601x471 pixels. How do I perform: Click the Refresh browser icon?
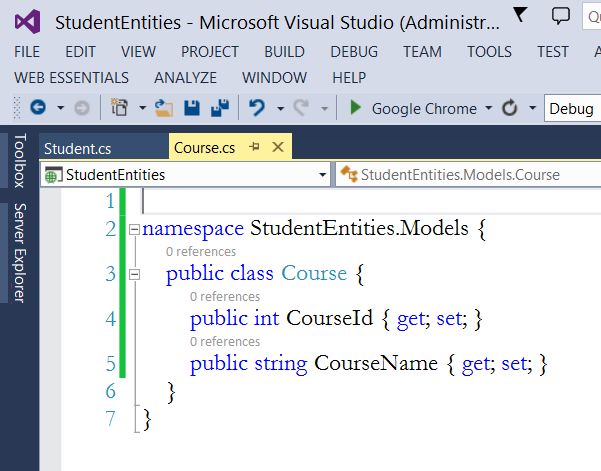tap(510, 108)
